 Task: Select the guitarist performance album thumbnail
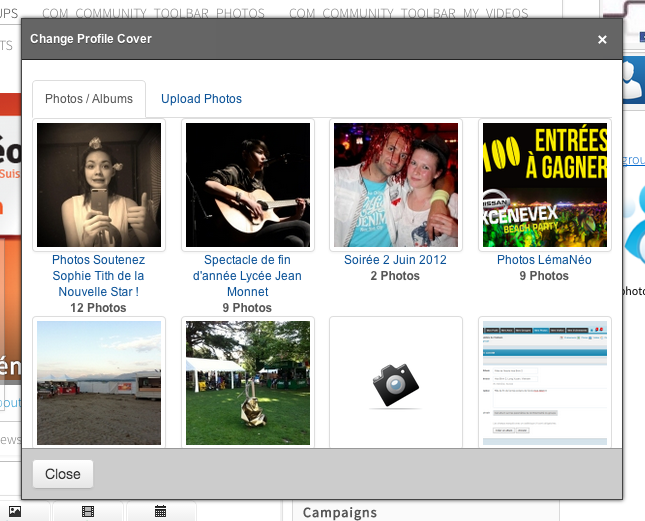coord(246,185)
